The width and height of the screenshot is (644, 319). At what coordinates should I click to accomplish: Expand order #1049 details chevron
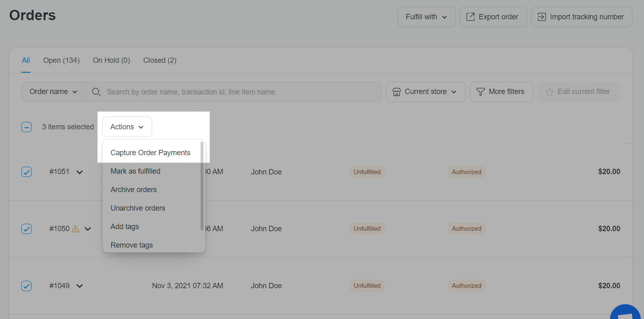(80, 286)
